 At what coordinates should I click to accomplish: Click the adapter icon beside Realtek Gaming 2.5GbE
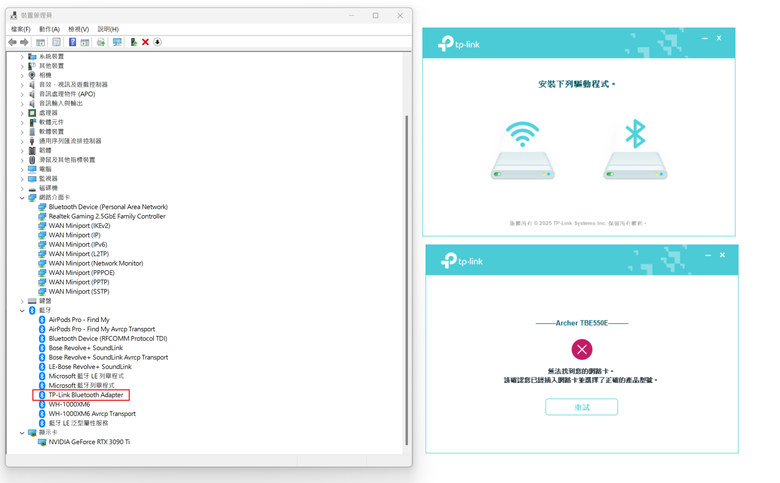(x=42, y=216)
